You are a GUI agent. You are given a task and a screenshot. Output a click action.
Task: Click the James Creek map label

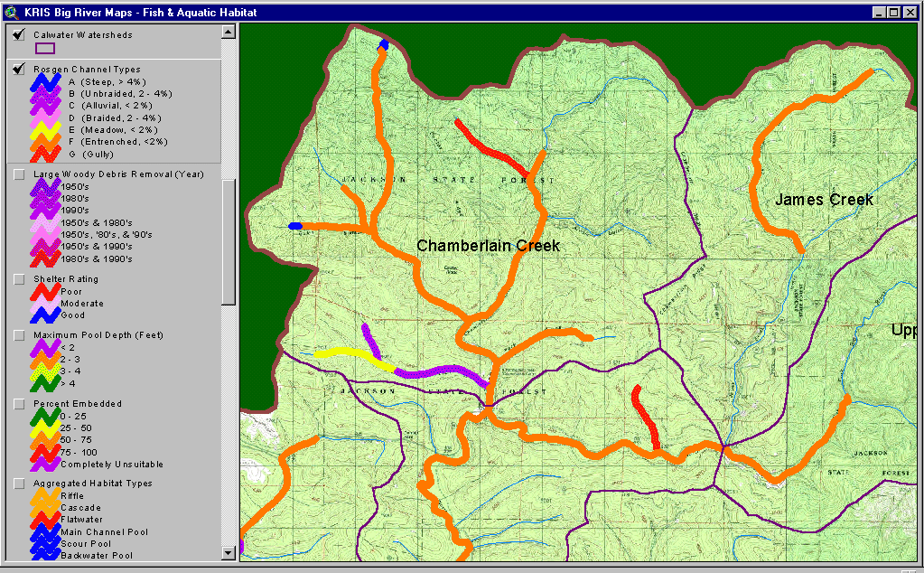(824, 200)
